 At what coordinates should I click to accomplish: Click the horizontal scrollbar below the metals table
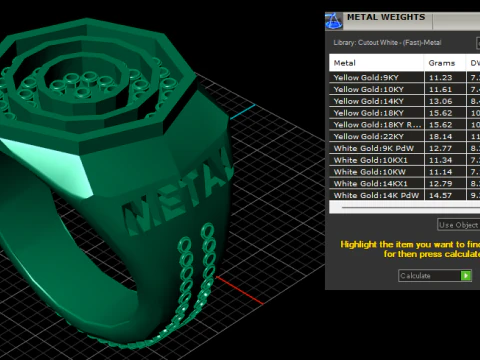tap(405, 207)
